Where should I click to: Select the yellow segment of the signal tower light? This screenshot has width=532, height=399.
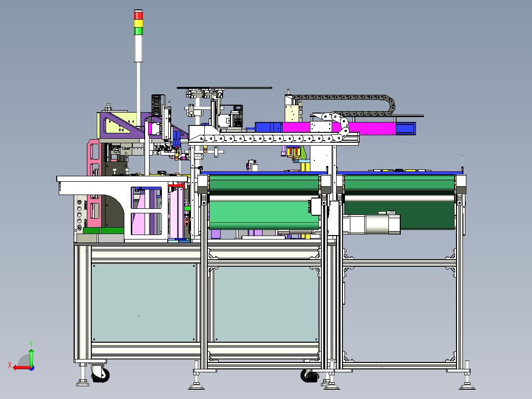pyautogui.click(x=138, y=23)
